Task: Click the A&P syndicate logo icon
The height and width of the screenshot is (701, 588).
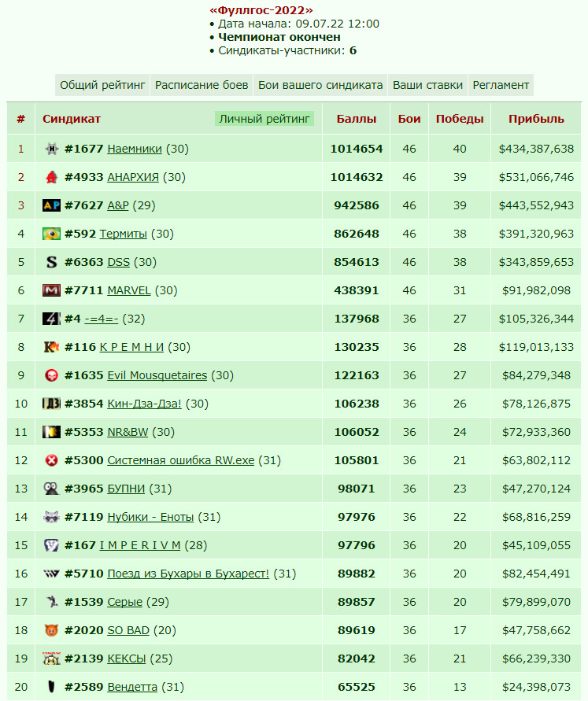Action: (51, 205)
